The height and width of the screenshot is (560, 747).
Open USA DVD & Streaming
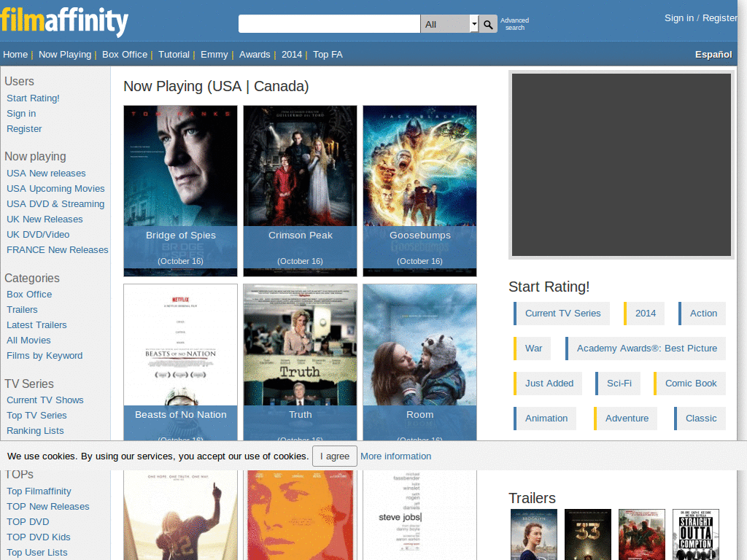(x=55, y=204)
